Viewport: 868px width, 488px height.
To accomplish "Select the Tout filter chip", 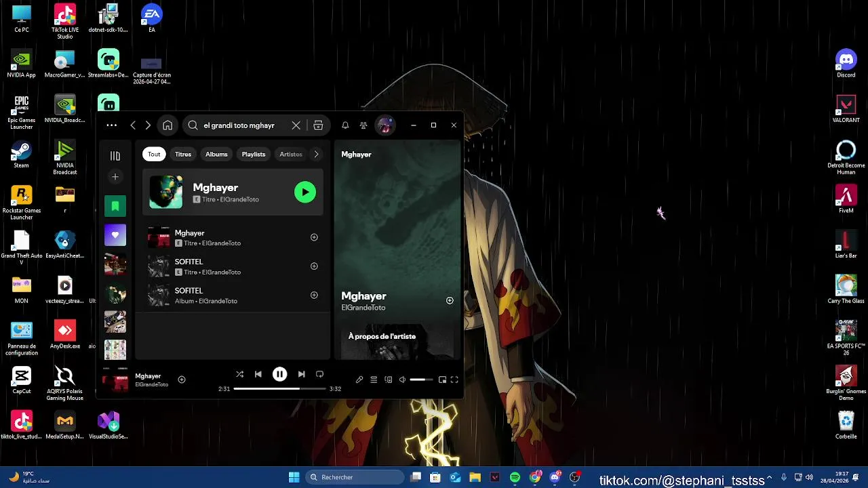I will (x=154, y=155).
